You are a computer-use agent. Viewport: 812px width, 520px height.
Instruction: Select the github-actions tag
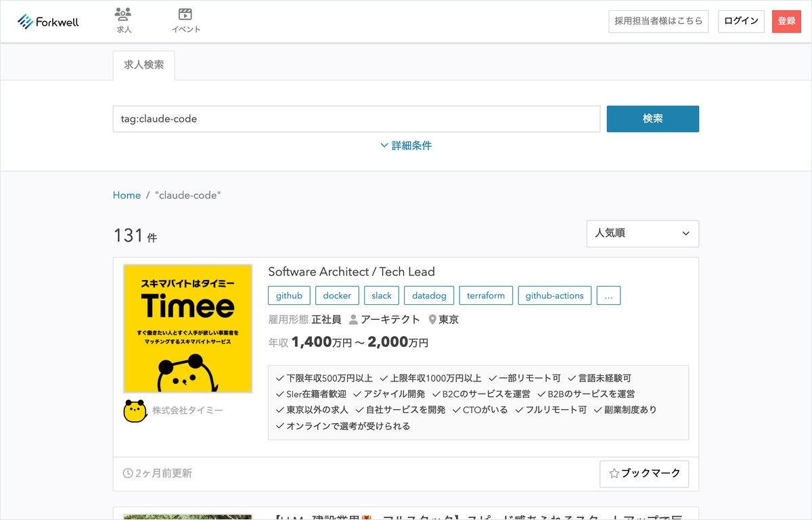(555, 296)
